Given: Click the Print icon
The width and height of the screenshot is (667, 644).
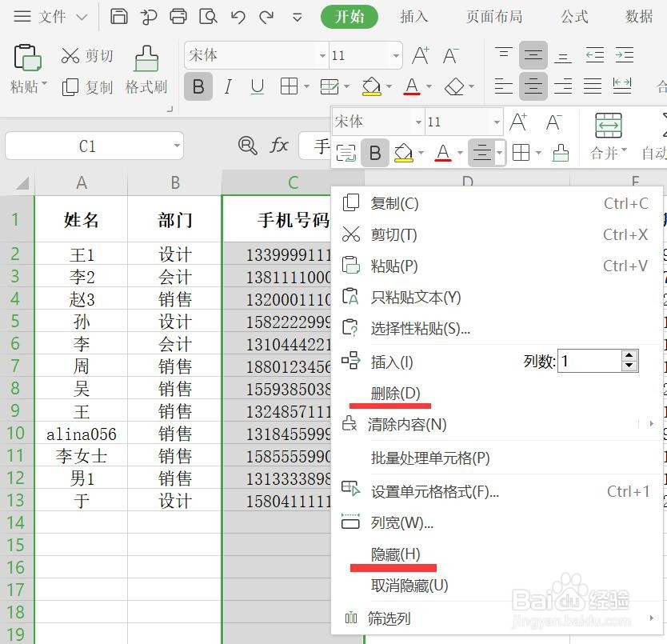Looking at the screenshot, I should click(178, 16).
